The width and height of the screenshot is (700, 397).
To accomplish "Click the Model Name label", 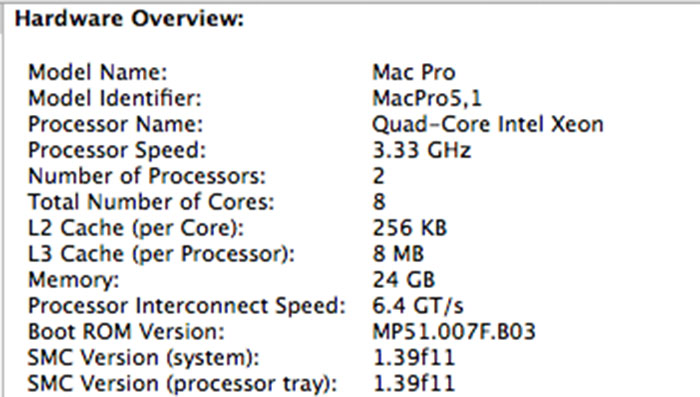I will pyautogui.click(x=98, y=72).
